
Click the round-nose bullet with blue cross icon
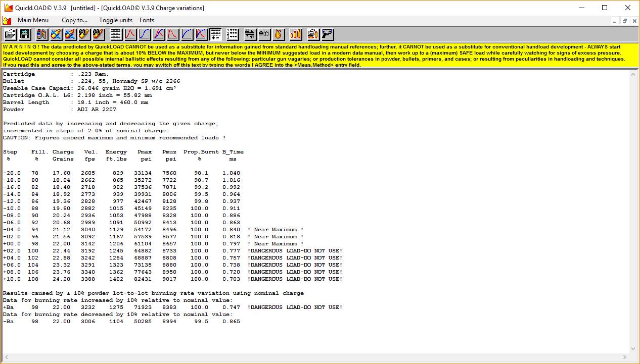coord(56,34)
